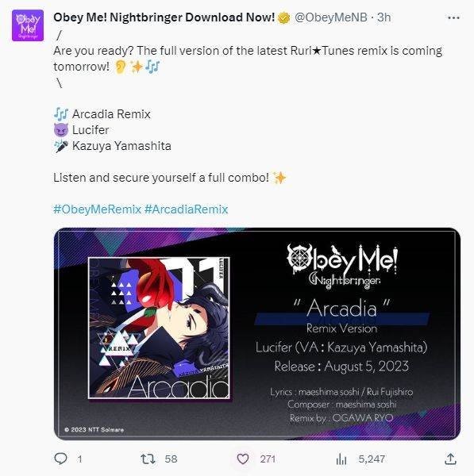Open view analytics bar chart icon
Image resolution: width=474 pixels, height=476 pixels.
[x=341, y=459]
